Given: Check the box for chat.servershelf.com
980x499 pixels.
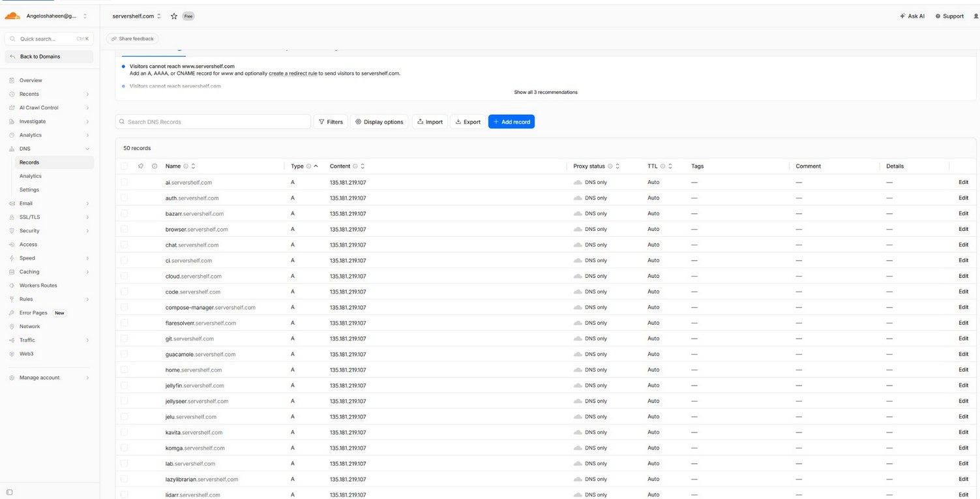Looking at the screenshot, I should click(x=125, y=245).
